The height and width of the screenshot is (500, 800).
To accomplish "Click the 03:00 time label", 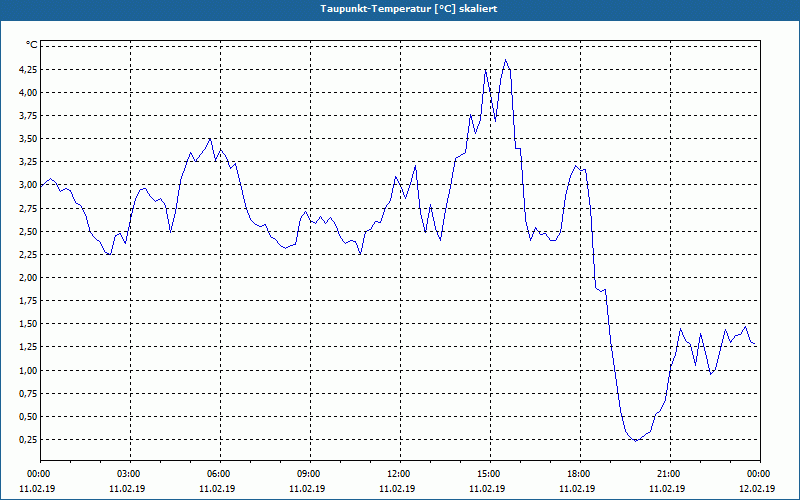I will [131, 474].
